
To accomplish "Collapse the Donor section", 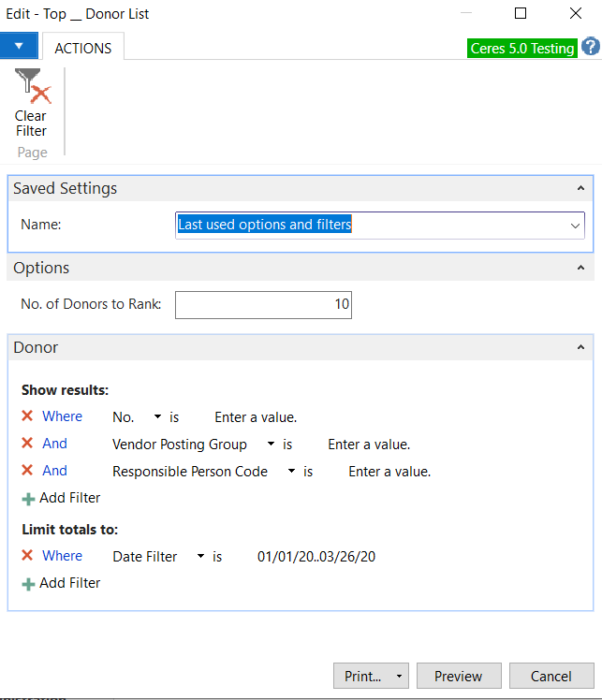I will click(x=580, y=347).
